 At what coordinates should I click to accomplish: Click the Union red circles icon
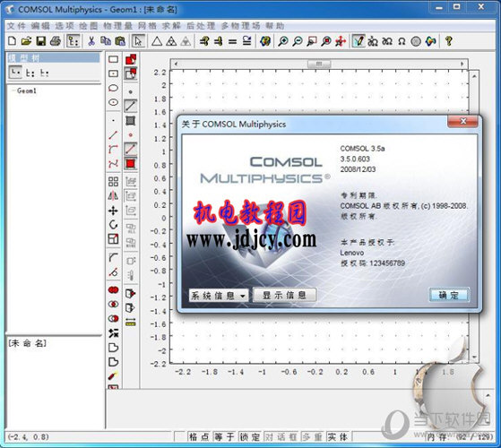114,289
